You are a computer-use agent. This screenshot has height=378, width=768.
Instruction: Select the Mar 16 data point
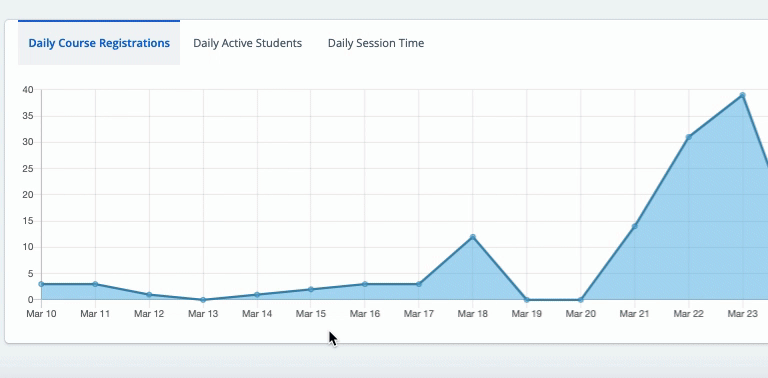pyautogui.click(x=365, y=284)
